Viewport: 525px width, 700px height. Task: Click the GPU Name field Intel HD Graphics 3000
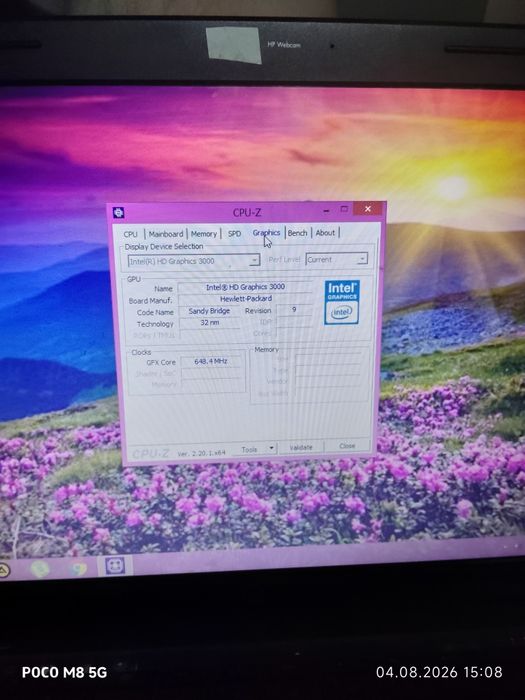point(245,287)
